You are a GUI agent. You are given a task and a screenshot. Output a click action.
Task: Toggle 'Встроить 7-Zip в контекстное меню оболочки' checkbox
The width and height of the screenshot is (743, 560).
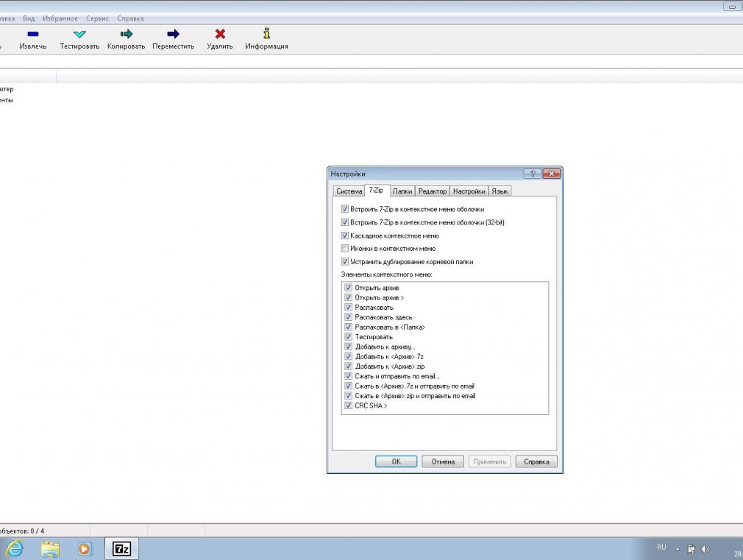(345, 209)
